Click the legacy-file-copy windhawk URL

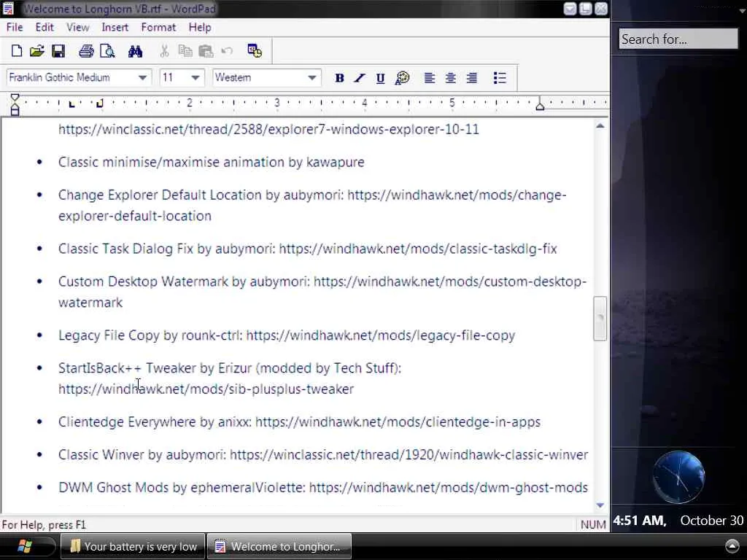click(x=381, y=335)
